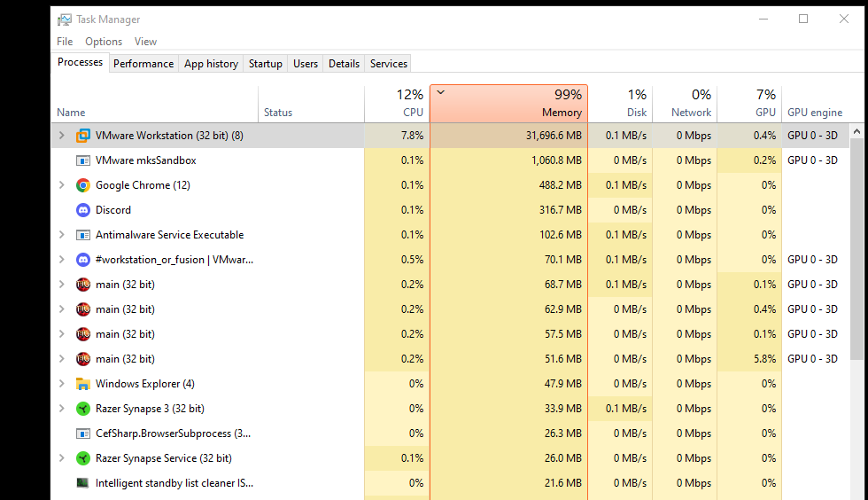Open the View menu
868x500 pixels.
(x=145, y=42)
